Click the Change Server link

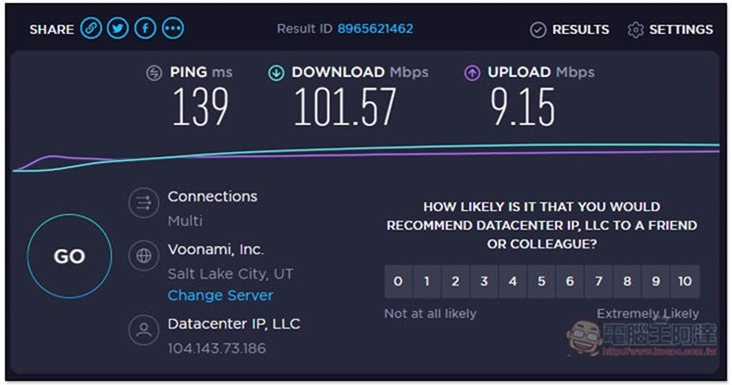[x=220, y=295]
